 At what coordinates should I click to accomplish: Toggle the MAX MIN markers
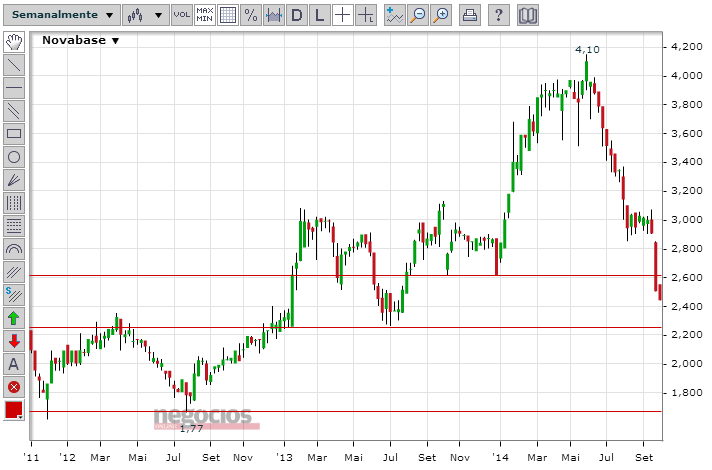(205, 15)
